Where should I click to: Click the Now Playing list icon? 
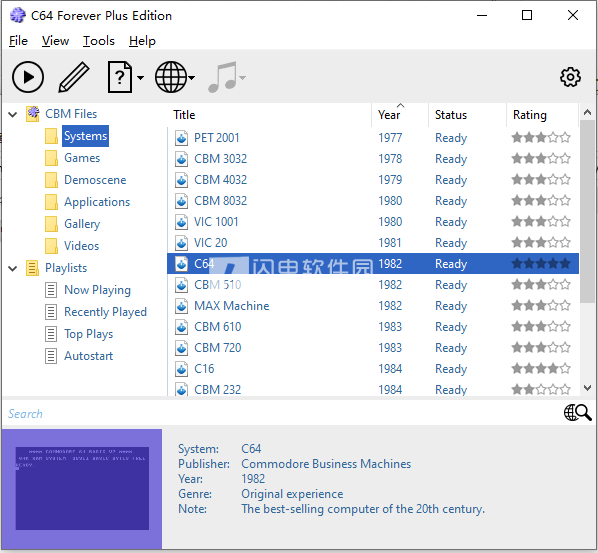51,290
